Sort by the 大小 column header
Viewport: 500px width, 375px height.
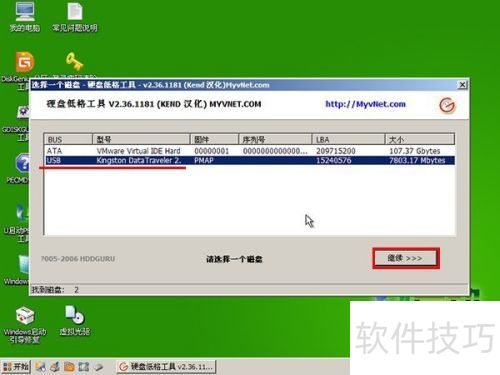click(x=419, y=139)
